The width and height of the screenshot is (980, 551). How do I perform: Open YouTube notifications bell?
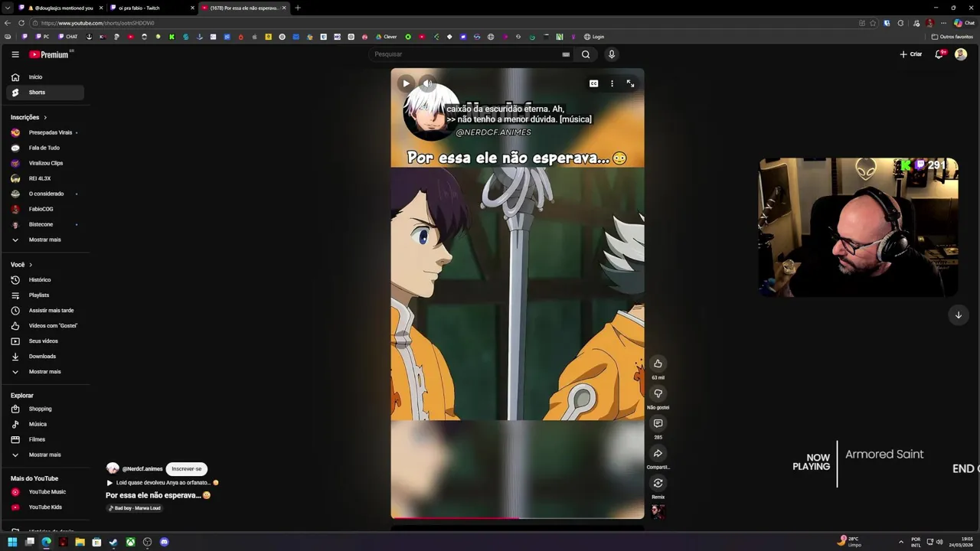click(939, 54)
